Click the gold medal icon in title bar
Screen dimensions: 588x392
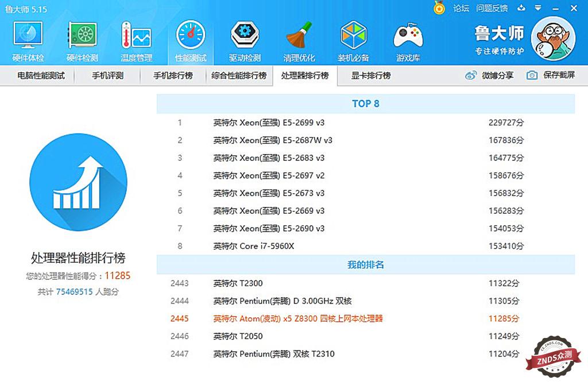[439, 8]
